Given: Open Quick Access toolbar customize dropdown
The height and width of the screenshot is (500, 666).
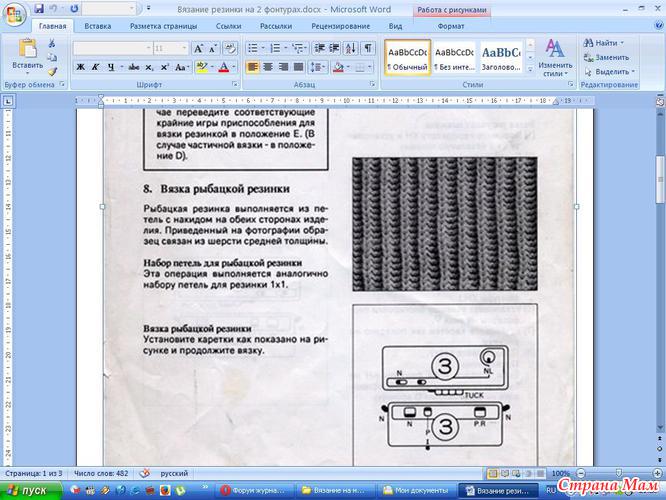Looking at the screenshot, I should pyautogui.click(x=149, y=8).
